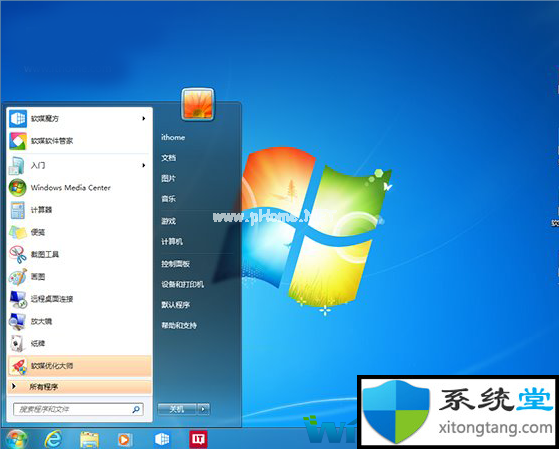Open the red IT taskbar icon

click(198, 439)
